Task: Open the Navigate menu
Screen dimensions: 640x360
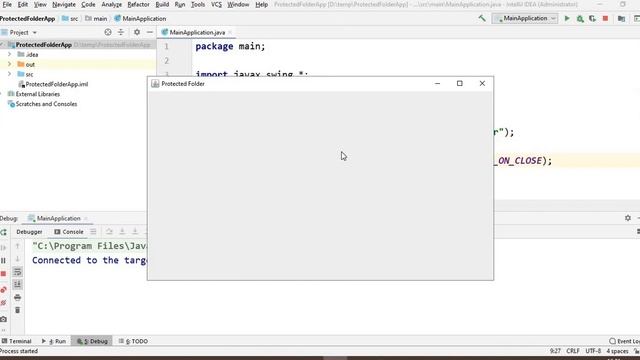Action: point(64,4)
